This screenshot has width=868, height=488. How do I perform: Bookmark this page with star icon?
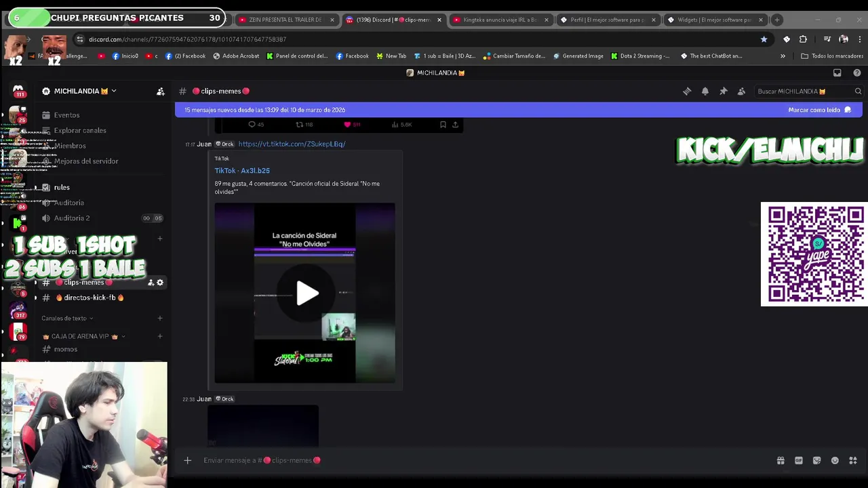[764, 39]
